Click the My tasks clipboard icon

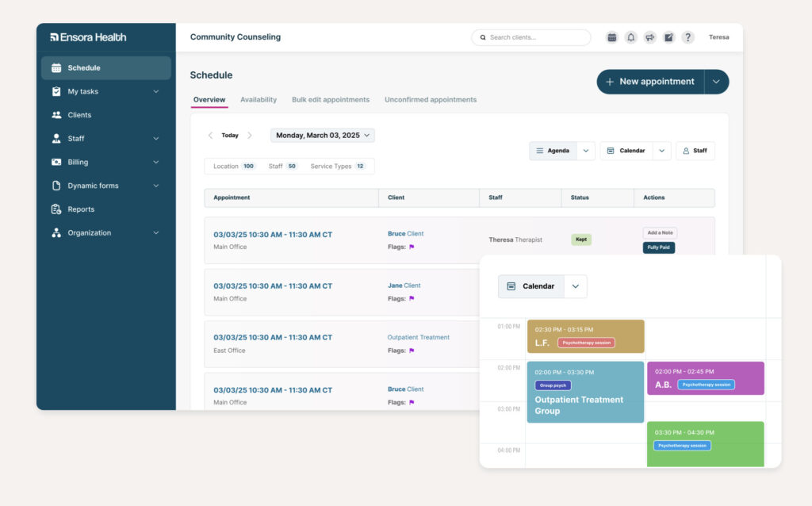tap(56, 92)
